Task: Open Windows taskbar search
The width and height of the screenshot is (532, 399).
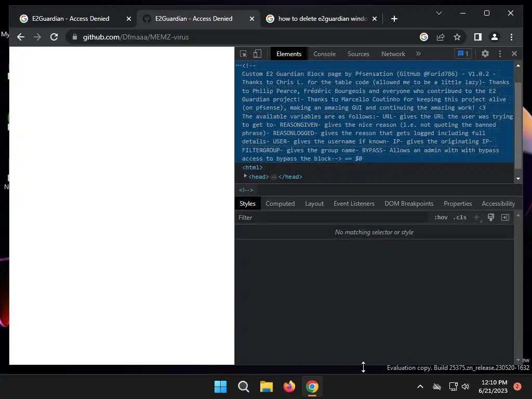Action: [243, 387]
